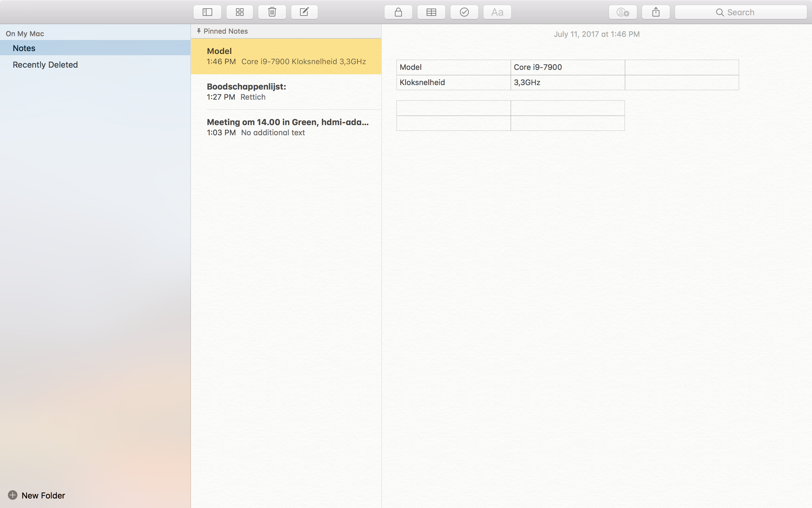Click the Model table cell
This screenshot has height=508, width=812.
point(454,67)
